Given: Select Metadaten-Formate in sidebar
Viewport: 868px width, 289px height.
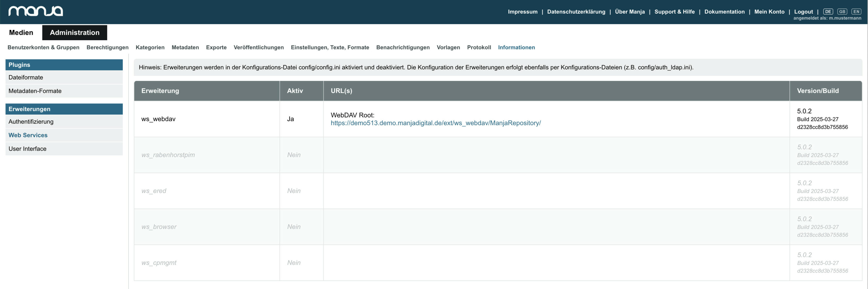Looking at the screenshot, I should (64, 91).
